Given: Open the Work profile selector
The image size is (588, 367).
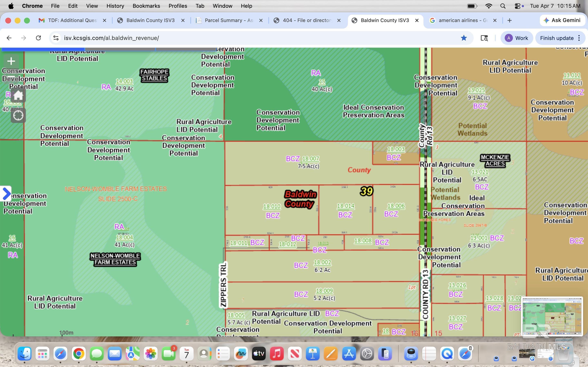Looking at the screenshot, I should click(517, 38).
